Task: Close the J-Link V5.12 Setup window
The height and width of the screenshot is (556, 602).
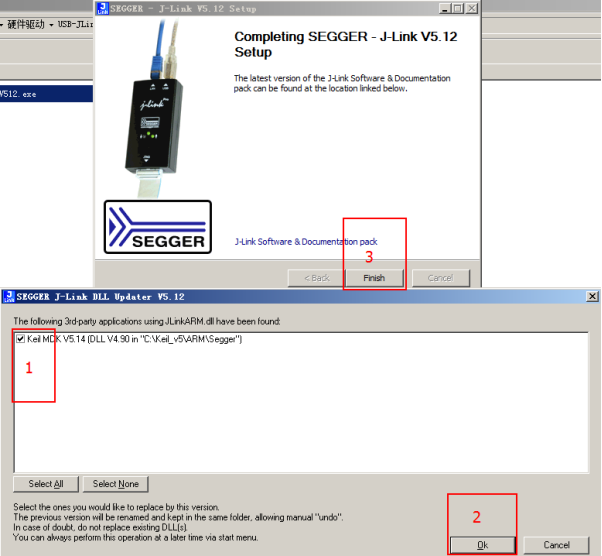Action: [x=472, y=8]
